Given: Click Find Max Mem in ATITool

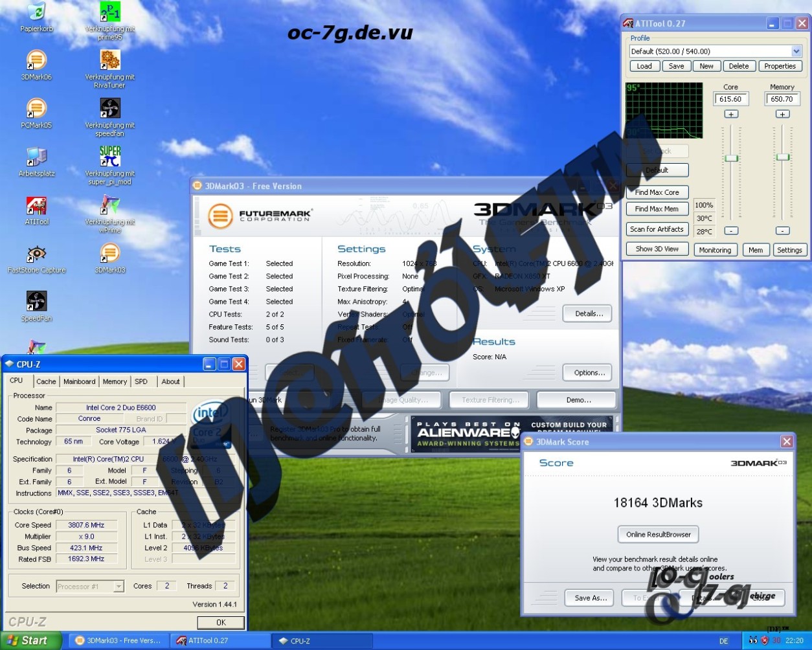Looking at the screenshot, I should tap(657, 209).
